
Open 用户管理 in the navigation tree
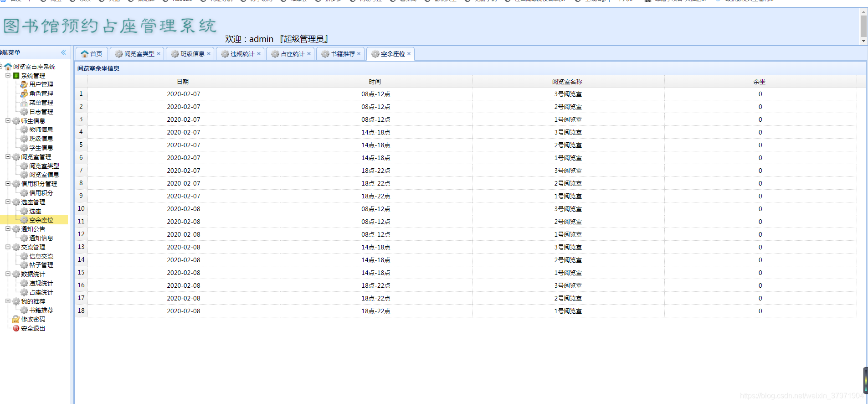pos(41,84)
